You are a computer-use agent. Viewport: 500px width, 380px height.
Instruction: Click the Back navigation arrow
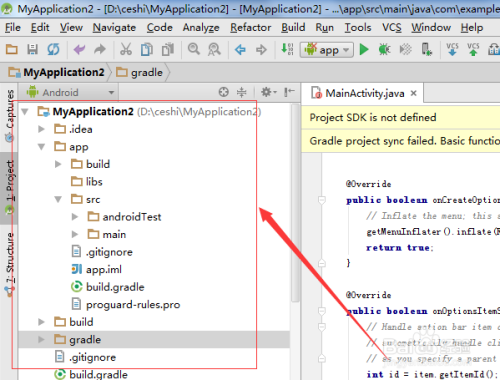click(x=240, y=50)
